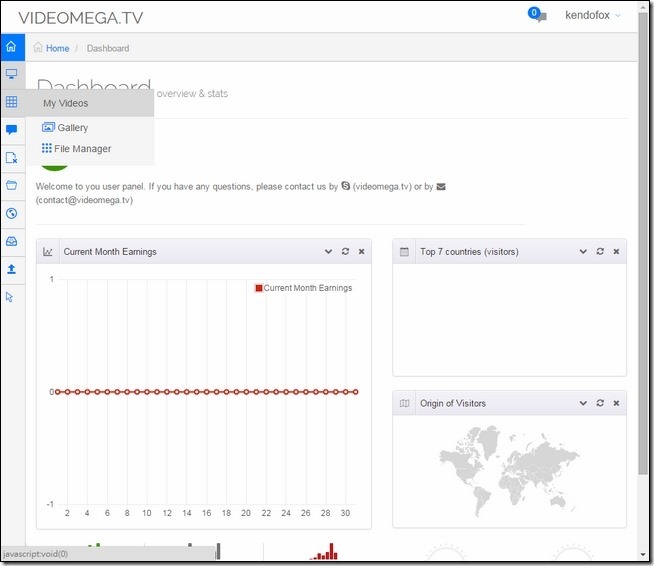Click the home icon in the sidebar
The image size is (654, 566).
pos(12,47)
